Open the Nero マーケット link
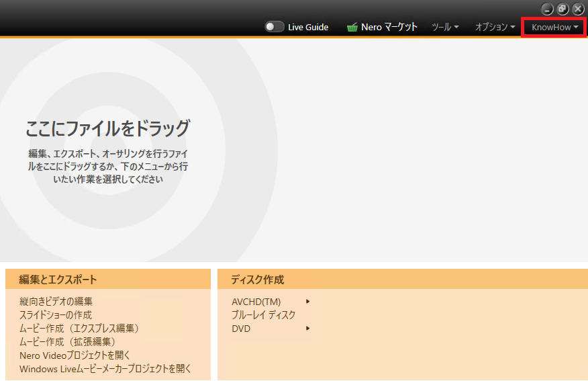Image resolution: width=588 pixels, height=381 pixels. (389, 27)
